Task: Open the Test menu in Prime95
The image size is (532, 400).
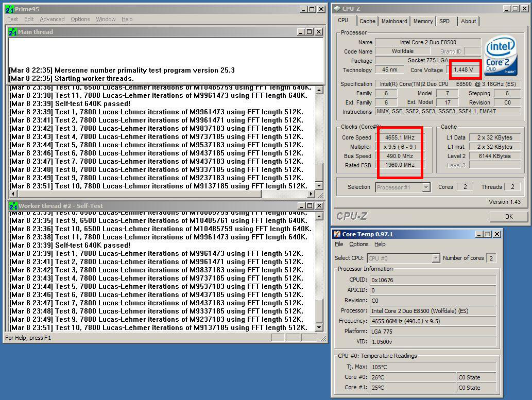Action: point(12,20)
